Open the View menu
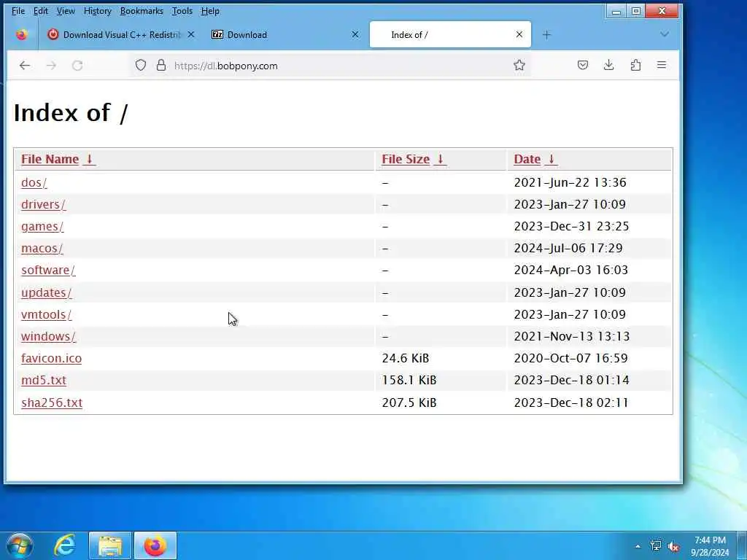The width and height of the screenshot is (747, 560). click(x=66, y=11)
